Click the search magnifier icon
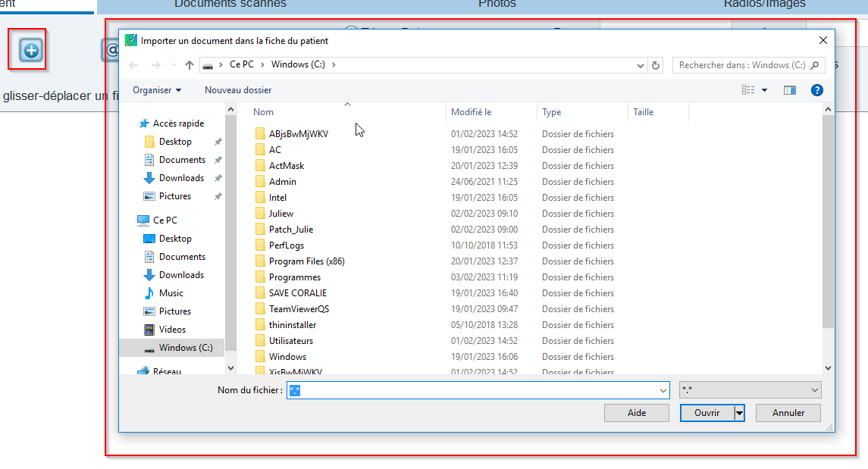 coord(814,65)
